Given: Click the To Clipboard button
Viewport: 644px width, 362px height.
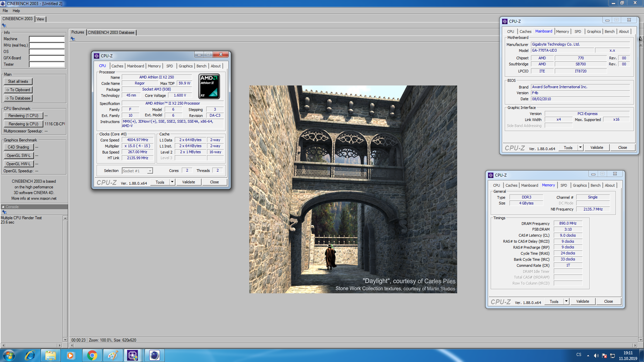Looking at the screenshot, I should (18, 90).
